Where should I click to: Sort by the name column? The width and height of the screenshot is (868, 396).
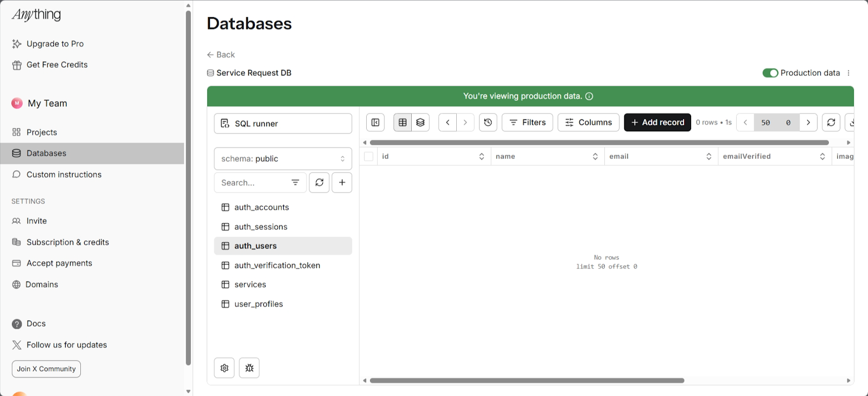(x=595, y=157)
